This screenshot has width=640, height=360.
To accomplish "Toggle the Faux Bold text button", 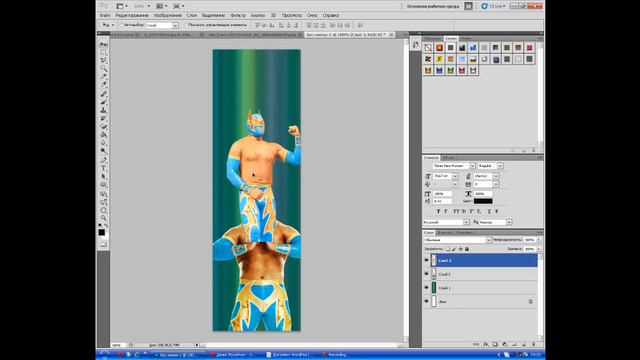I will (x=438, y=211).
